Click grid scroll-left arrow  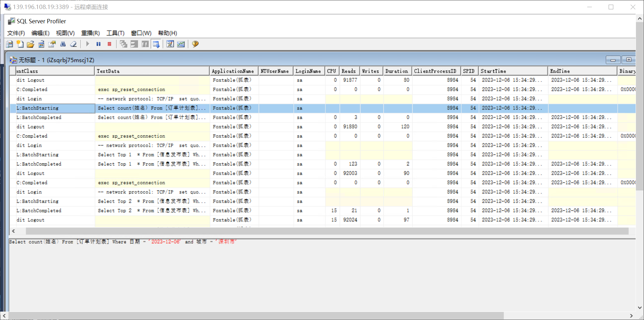(x=13, y=231)
